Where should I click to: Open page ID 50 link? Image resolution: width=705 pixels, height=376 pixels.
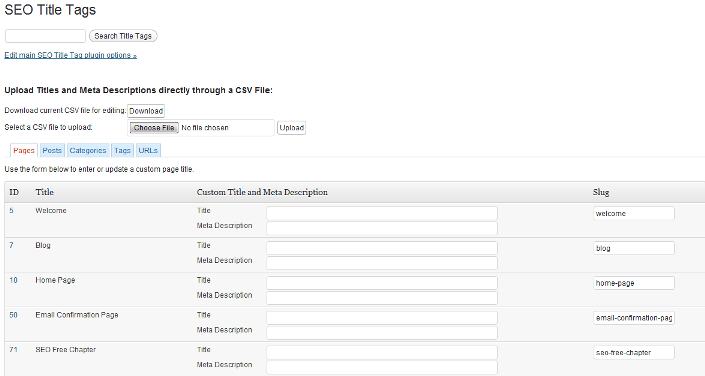pyautogui.click(x=13, y=315)
